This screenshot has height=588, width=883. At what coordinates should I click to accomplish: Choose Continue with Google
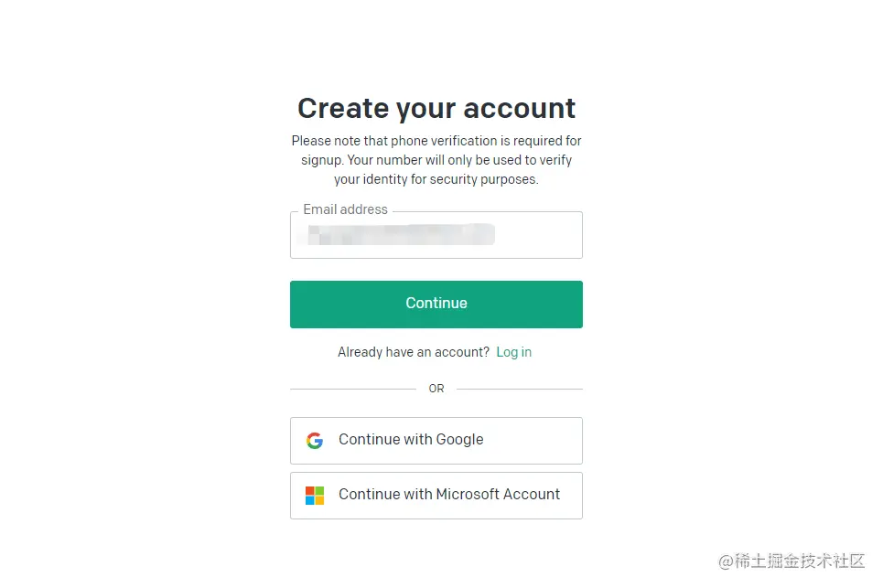click(436, 441)
